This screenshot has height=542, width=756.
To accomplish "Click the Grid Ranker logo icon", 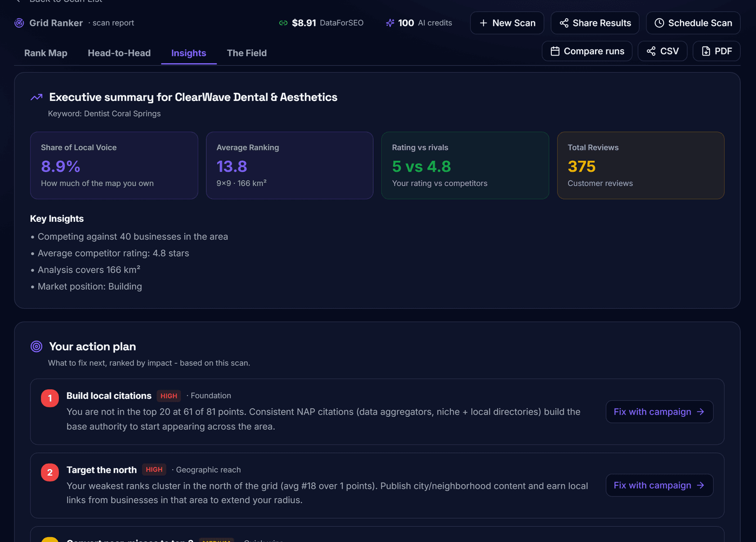I will click(19, 23).
